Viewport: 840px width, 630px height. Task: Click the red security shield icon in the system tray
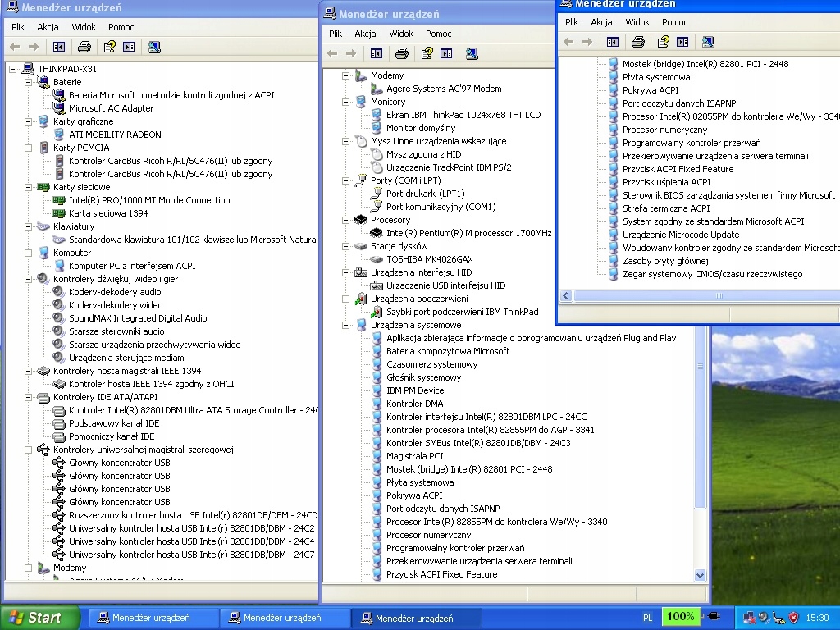click(794, 618)
